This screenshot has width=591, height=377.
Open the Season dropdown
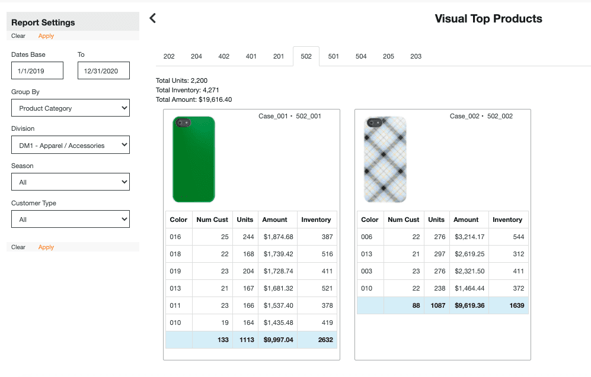click(70, 182)
